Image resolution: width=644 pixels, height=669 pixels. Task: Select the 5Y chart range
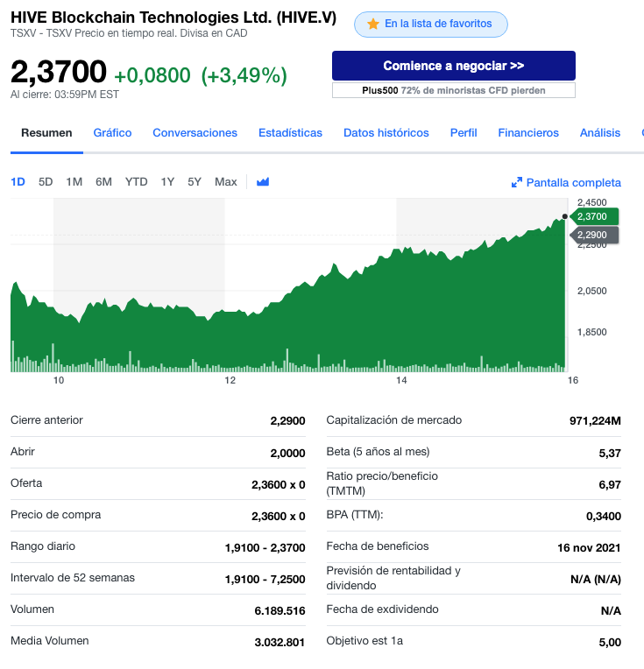tap(195, 182)
